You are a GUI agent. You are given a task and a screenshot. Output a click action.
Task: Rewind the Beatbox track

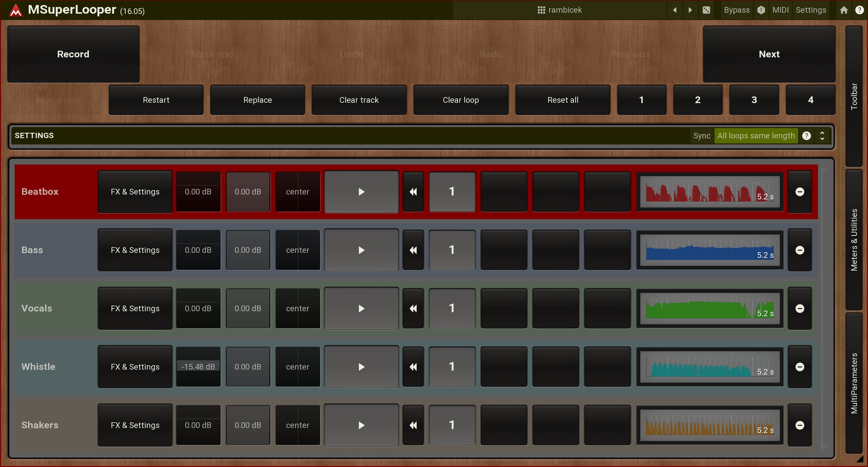[413, 191]
